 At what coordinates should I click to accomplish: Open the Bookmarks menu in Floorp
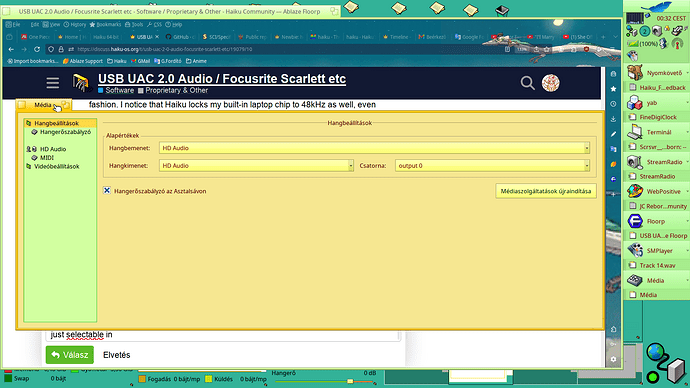point(105,25)
